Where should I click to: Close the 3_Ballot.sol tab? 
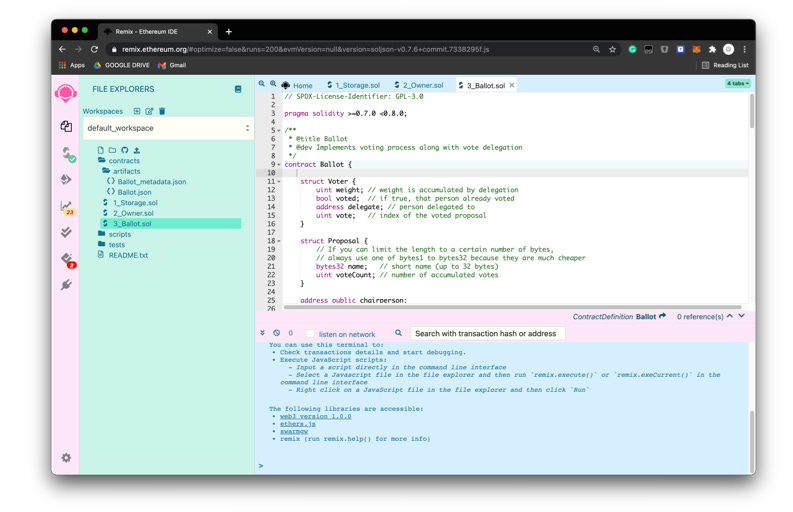(x=512, y=86)
